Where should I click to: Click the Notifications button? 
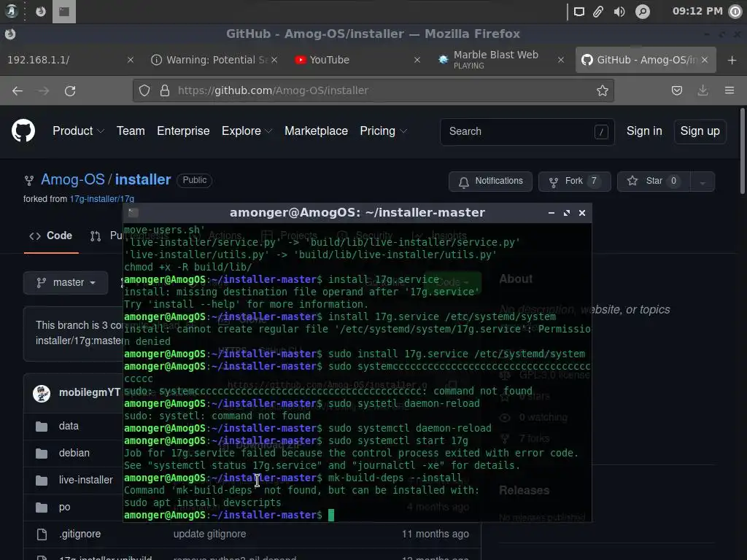pos(490,182)
